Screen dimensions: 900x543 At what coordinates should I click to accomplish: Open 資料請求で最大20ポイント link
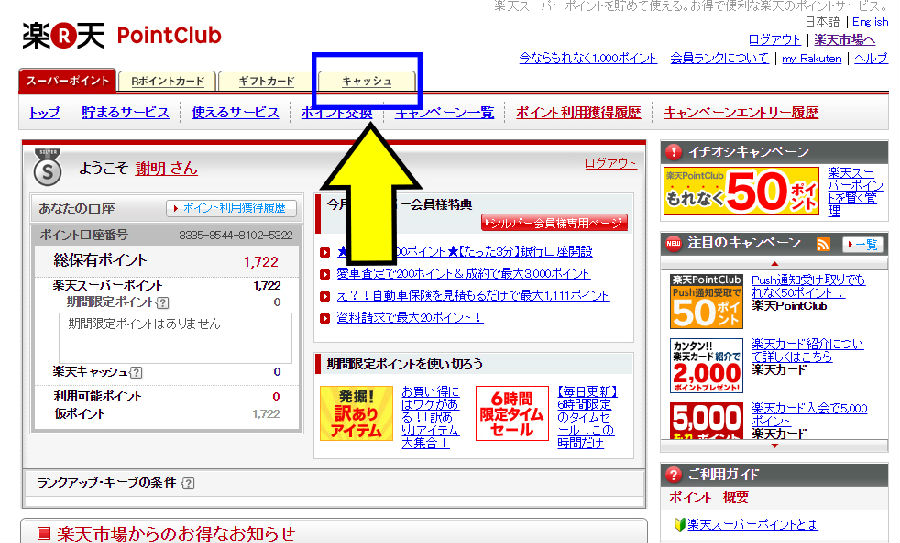tap(410, 317)
